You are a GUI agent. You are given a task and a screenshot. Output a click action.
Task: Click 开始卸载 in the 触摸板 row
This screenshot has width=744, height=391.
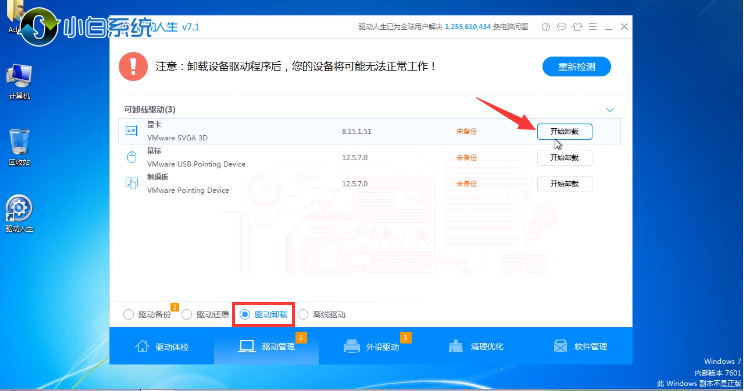tap(565, 184)
